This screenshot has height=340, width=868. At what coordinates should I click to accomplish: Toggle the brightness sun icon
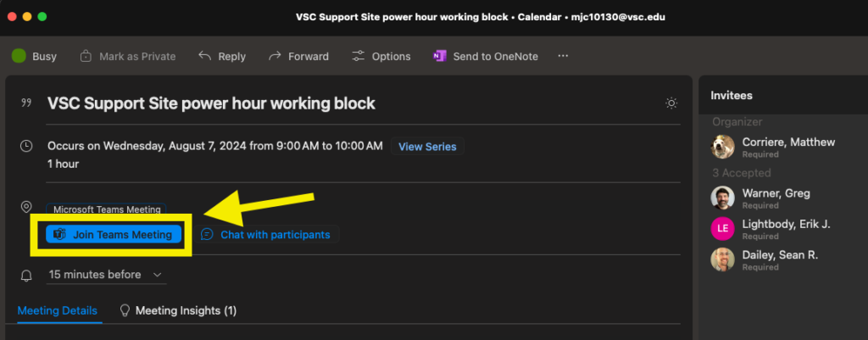(671, 103)
